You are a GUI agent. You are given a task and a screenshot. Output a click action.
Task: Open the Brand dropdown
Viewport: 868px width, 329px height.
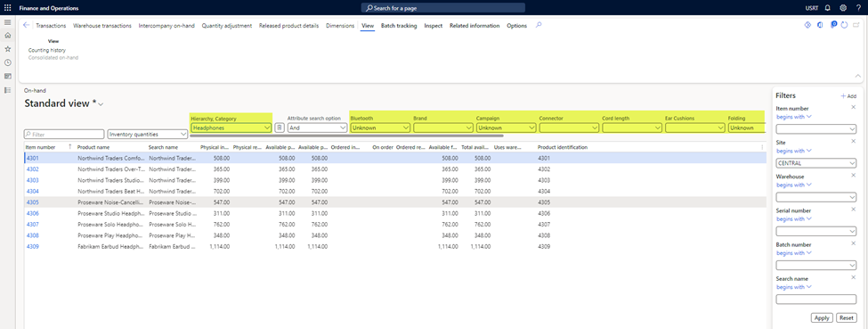pyautogui.click(x=442, y=127)
